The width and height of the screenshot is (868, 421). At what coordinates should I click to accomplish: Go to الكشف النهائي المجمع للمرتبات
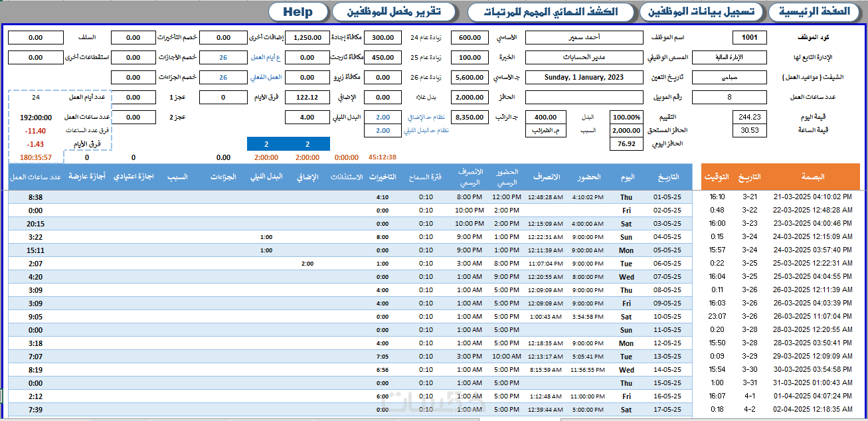551,12
